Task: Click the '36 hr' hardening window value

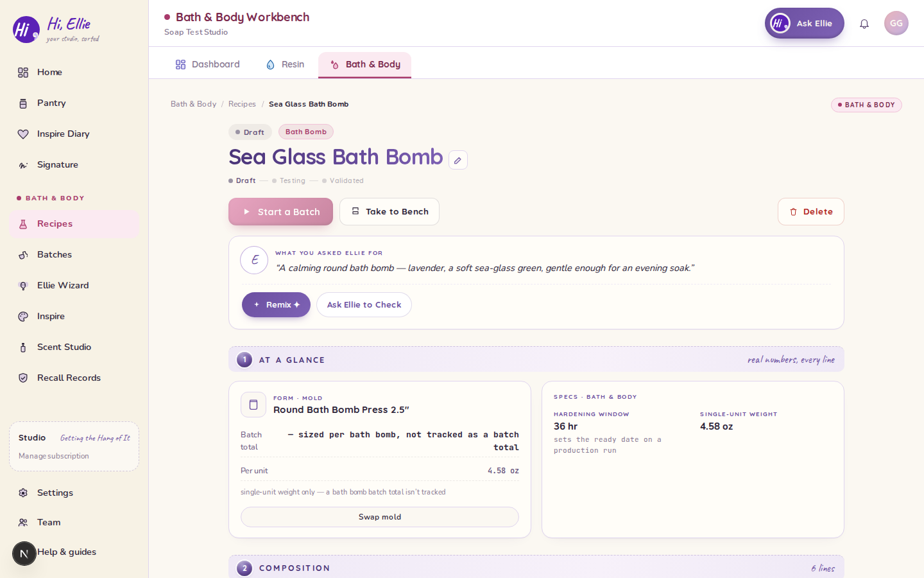Action: click(566, 426)
